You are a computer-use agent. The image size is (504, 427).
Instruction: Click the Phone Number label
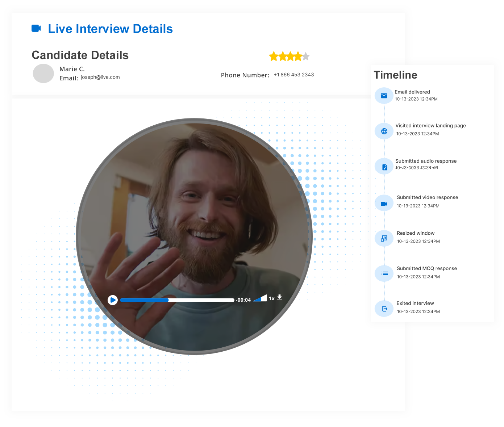pyautogui.click(x=245, y=75)
